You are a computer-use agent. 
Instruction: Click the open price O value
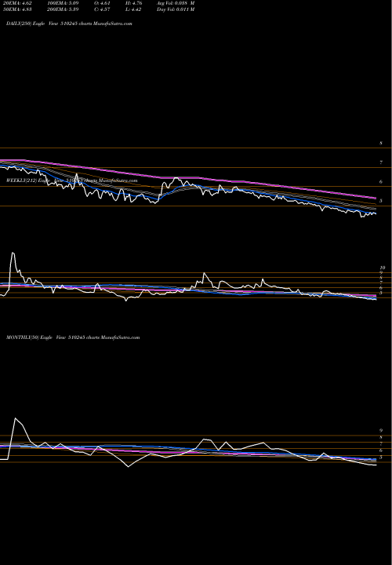pyautogui.click(x=102, y=3)
